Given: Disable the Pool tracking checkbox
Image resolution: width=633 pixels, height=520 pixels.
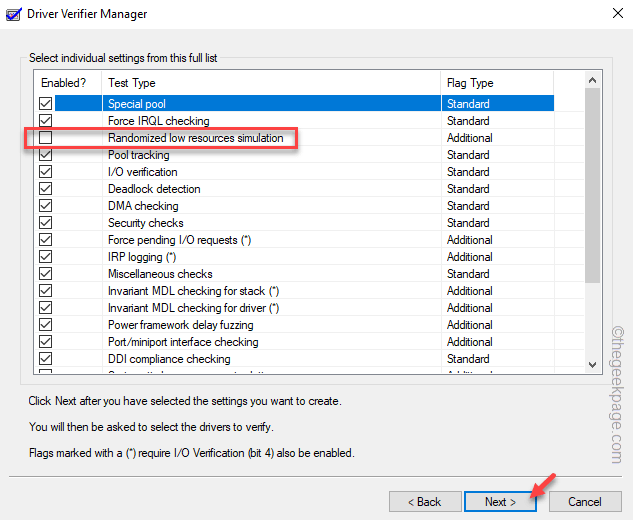Looking at the screenshot, I should point(45,155).
